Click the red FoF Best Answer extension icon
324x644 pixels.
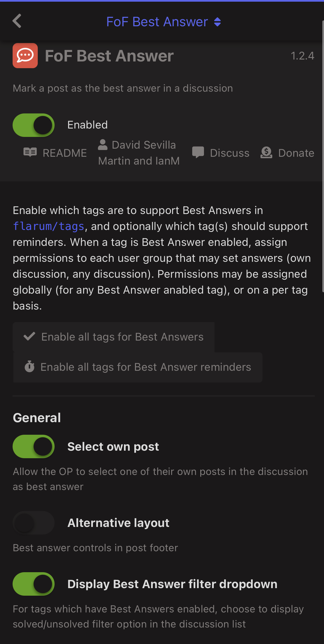(x=25, y=55)
